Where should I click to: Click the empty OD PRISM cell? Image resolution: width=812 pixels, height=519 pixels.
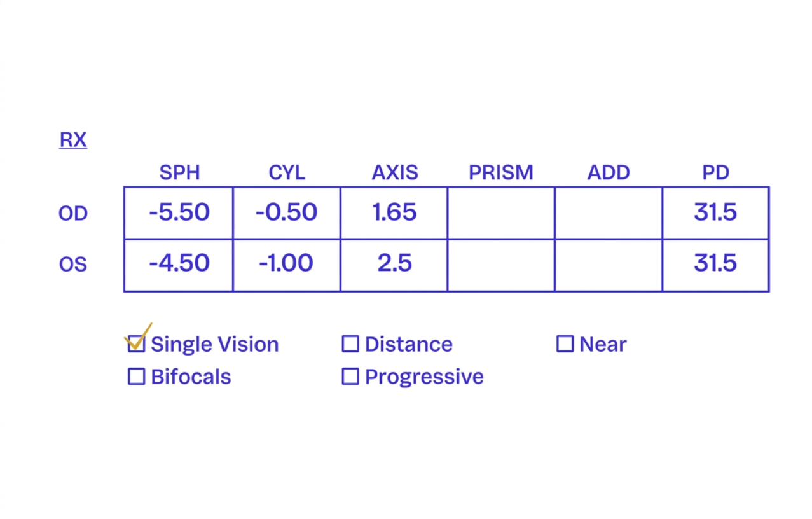click(x=501, y=213)
